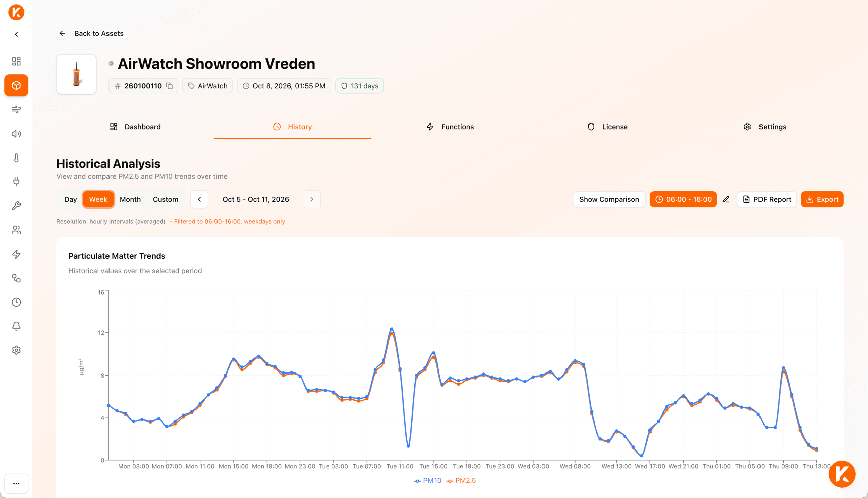
Task: Open the Settings tab
Action: (x=765, y=127)
